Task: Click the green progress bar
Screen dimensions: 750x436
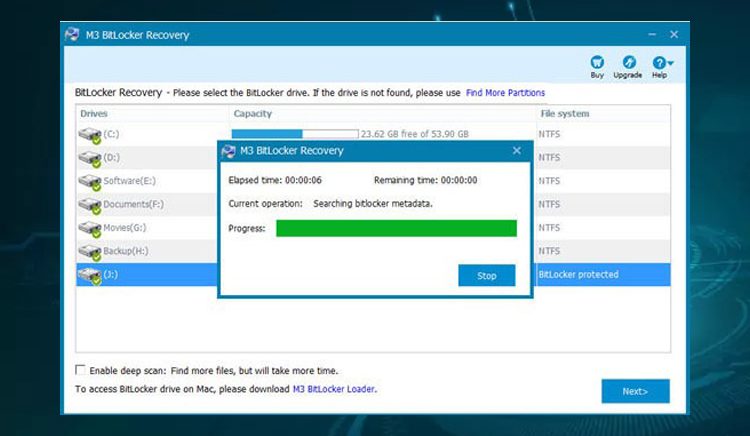Action: (x=397, y=228)
